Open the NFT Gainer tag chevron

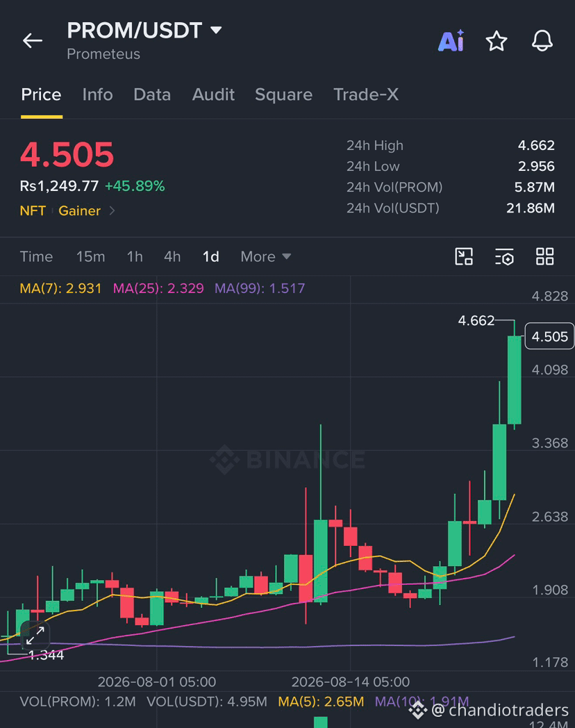112,210
